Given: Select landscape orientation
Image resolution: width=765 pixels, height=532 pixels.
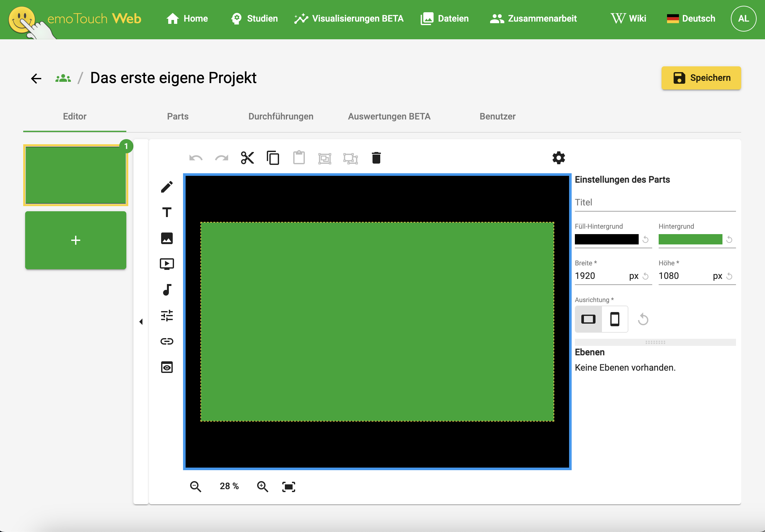Looking at the screenshot, I should 588,319.
